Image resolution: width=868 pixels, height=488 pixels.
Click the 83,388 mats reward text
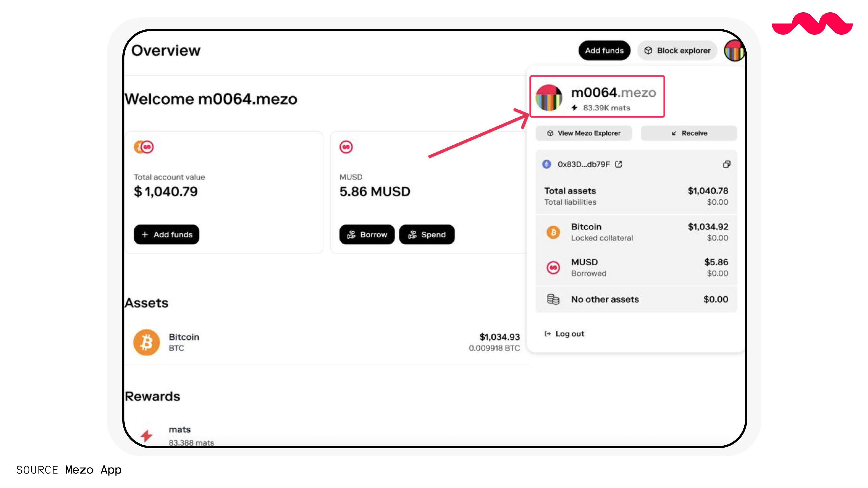coord(191,442)
